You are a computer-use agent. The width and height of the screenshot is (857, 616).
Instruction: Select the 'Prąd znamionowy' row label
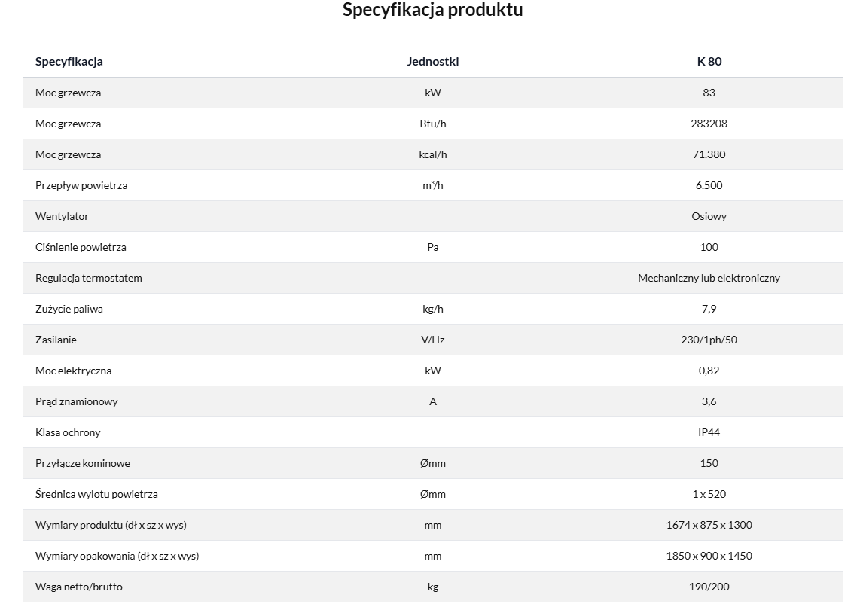tap(77, 401)
